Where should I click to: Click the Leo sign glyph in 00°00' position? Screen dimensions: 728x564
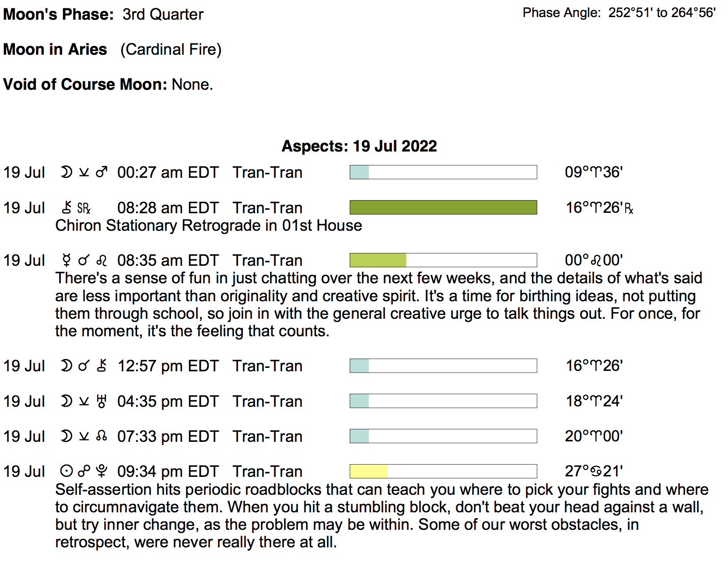point(596,261)
